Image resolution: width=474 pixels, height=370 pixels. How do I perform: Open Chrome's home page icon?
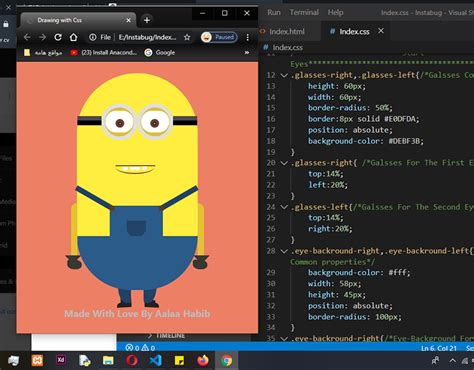click(x=73, y=37)
